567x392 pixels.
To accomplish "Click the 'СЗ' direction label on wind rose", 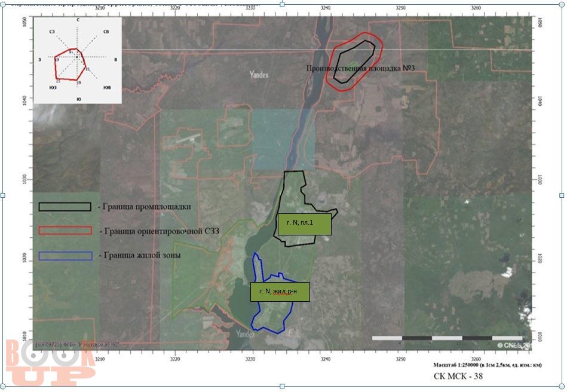I will pos(52,32).
